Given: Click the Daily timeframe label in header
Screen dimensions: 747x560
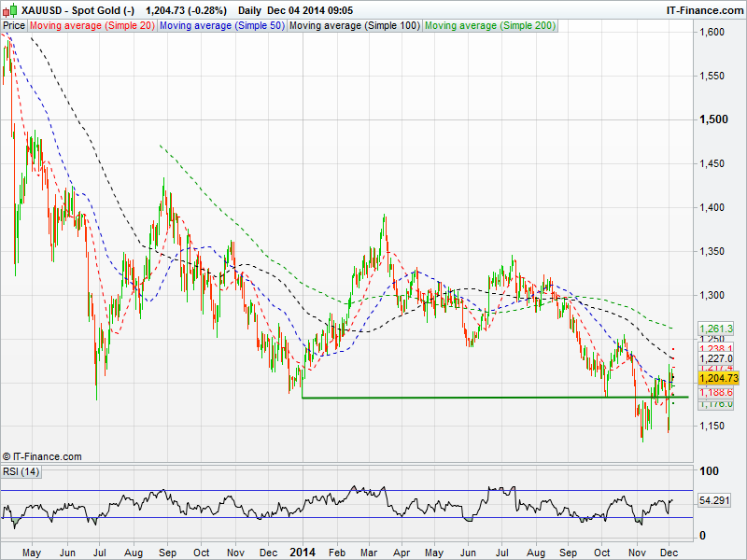Looking at the screenshot, I should click(249, 10).
